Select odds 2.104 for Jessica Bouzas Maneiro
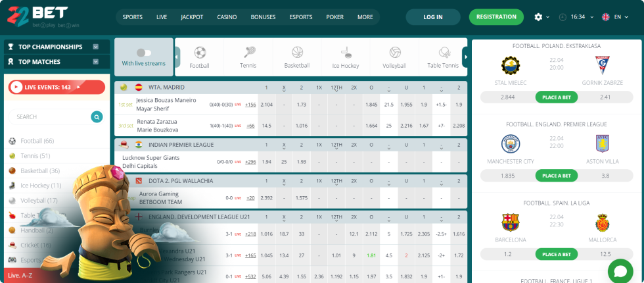The height and width of the screenshot is (283, 644). (266, 105)
